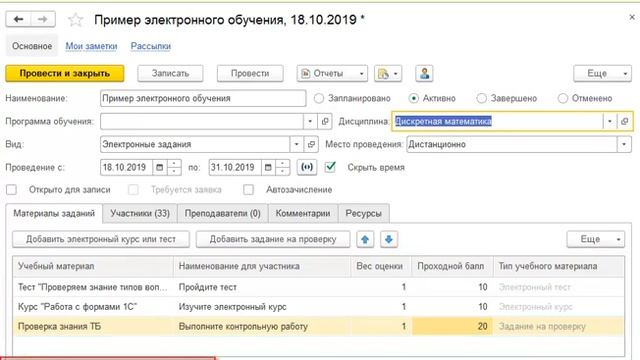Click the participant person icon button
Image resolution: width=640 pixels, height=360 pixels.
424,73
